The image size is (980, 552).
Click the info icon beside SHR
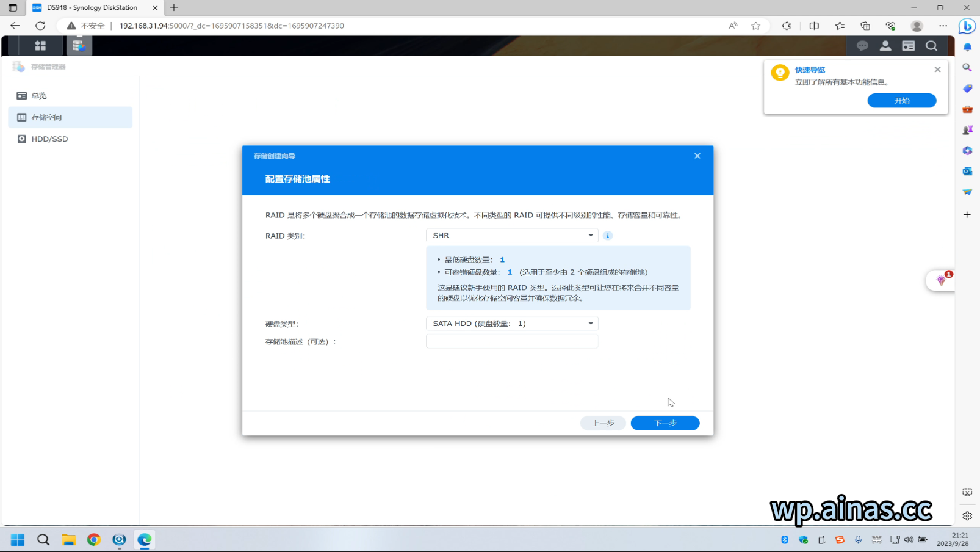click(x=607, y=235)
